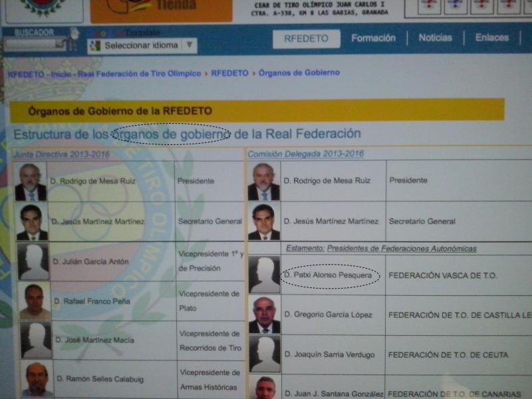
Task: Click placeholder silhouette icon next to Julián García Antón
Action: click(33, 261)
